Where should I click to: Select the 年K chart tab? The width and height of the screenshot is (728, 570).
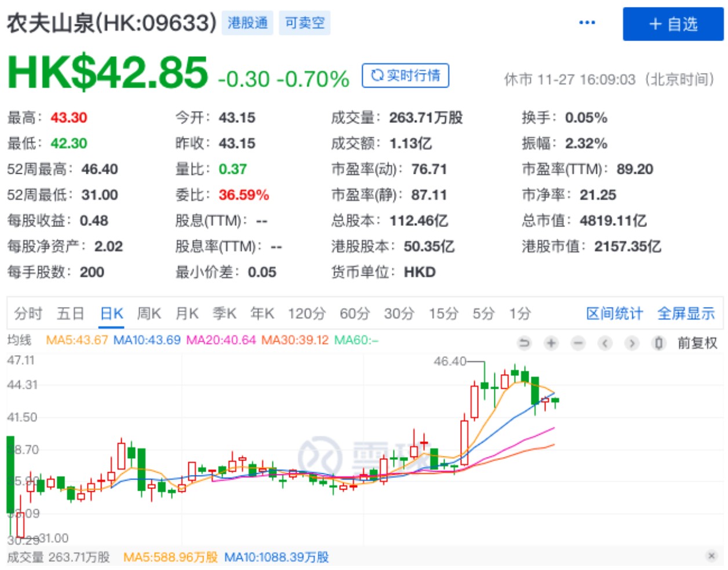(262, 314)
